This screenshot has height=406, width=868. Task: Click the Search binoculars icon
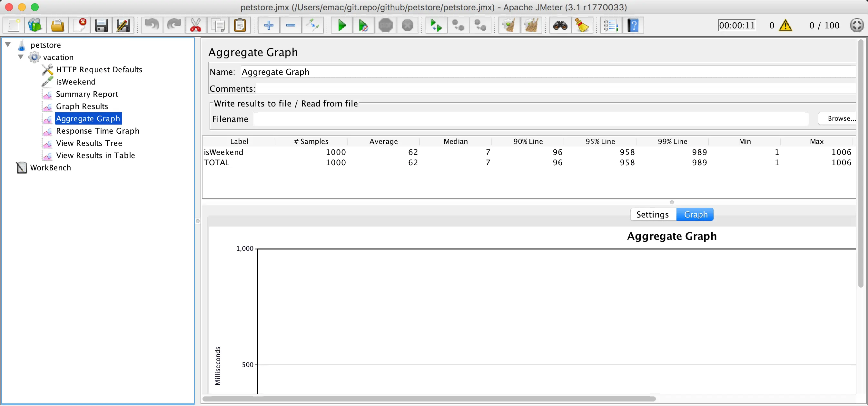[x=560, y=25]
